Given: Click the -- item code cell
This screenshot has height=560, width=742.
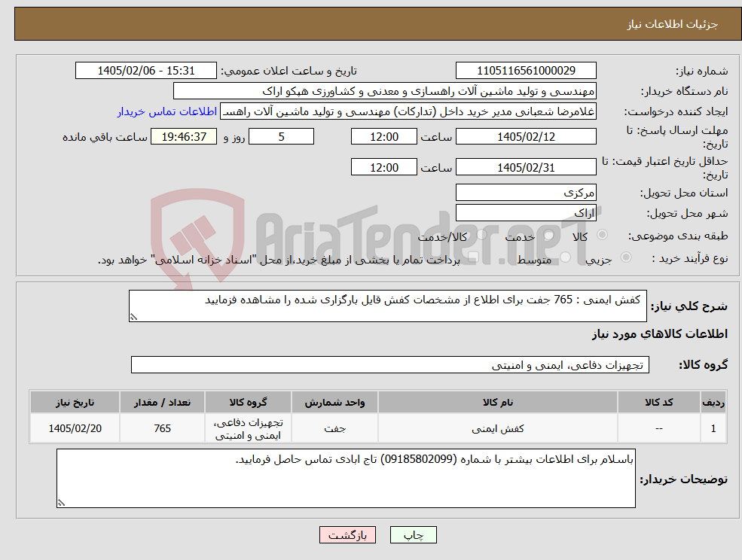Looking at the screenshot, I should 658,428.
